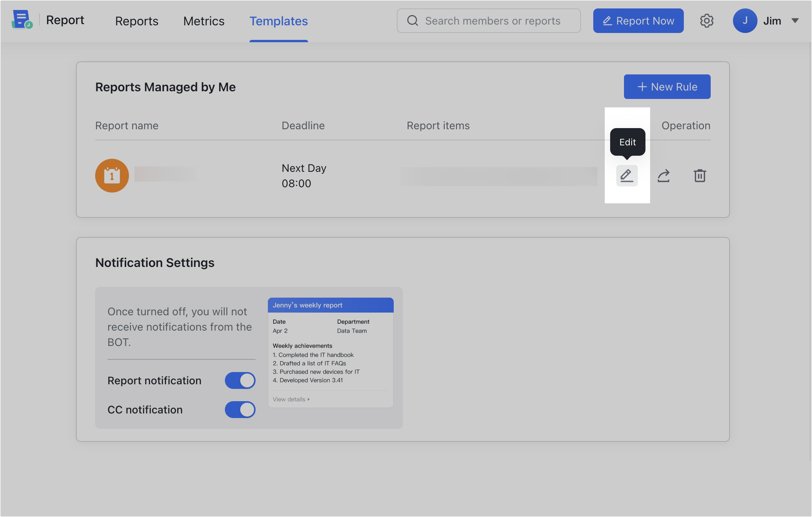This screenshot has width=812, height=517.
Task: Open settings via the gear icon
Action: point(706,21)
